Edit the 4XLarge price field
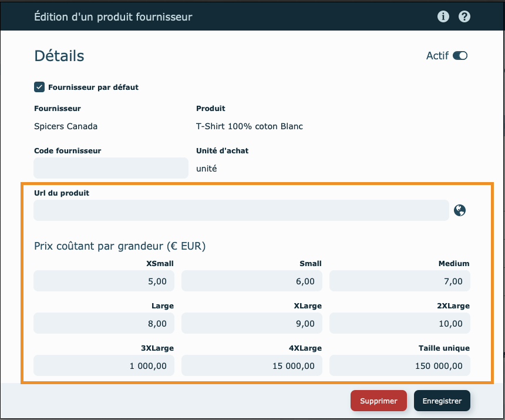505x420 pixels. pos(252,365)
